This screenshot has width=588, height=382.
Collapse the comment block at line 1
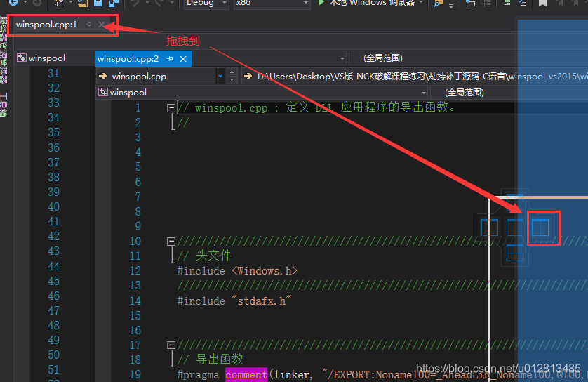[x=171, y=108]
